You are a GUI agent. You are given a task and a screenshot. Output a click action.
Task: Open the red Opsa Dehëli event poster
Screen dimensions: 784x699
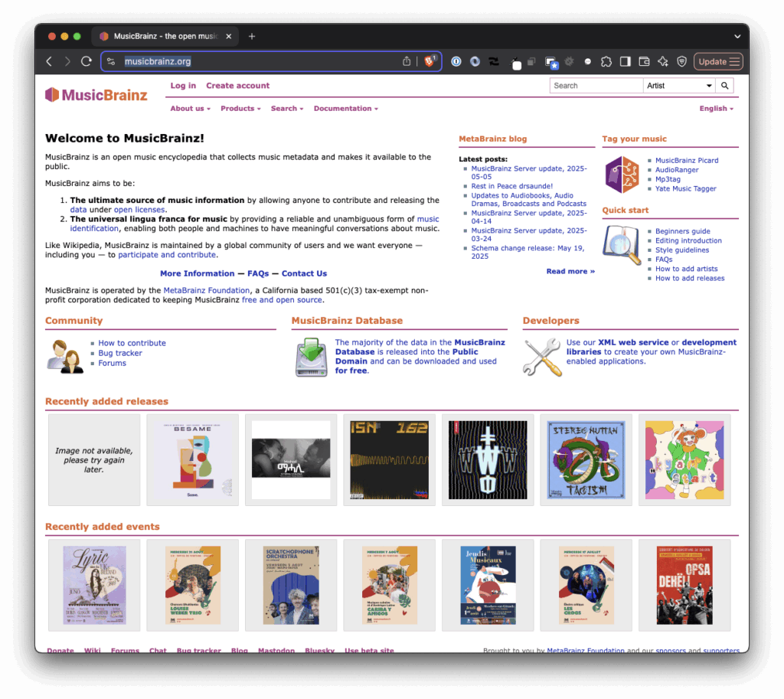[x=684, y=585]
